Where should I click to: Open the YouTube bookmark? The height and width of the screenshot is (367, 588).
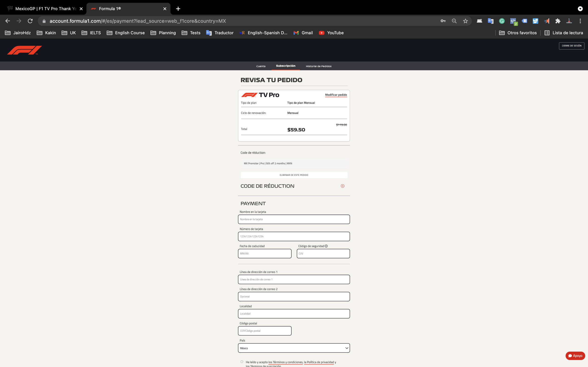(x=331, y=33)
